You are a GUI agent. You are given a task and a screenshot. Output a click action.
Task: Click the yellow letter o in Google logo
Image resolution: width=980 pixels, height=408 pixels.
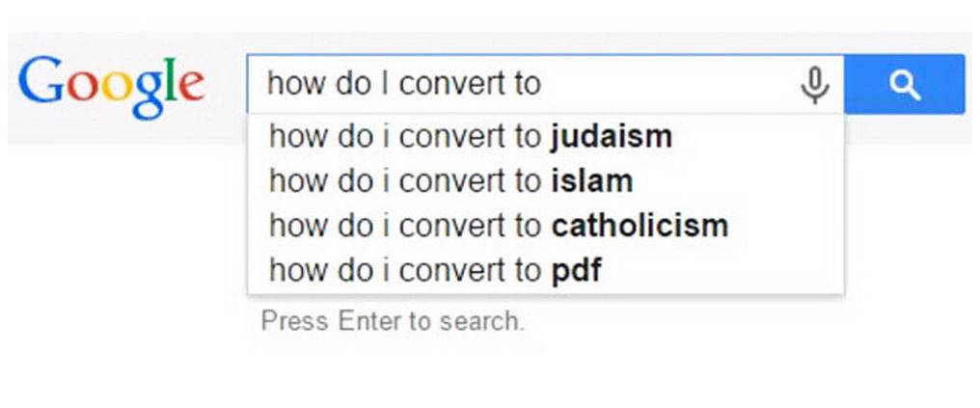click(117, 87)
